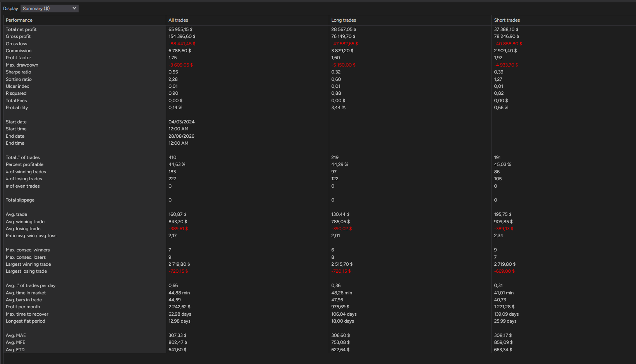Click Long trades largest winning trade 2 515,70 $
This screenshot has width=636, height=364.
click(342, 264)
